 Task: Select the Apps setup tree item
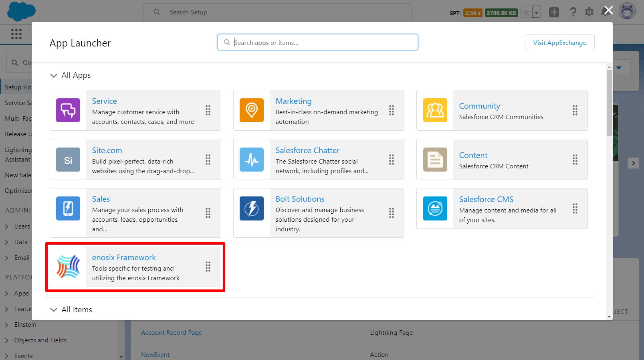tap(22, 293)
